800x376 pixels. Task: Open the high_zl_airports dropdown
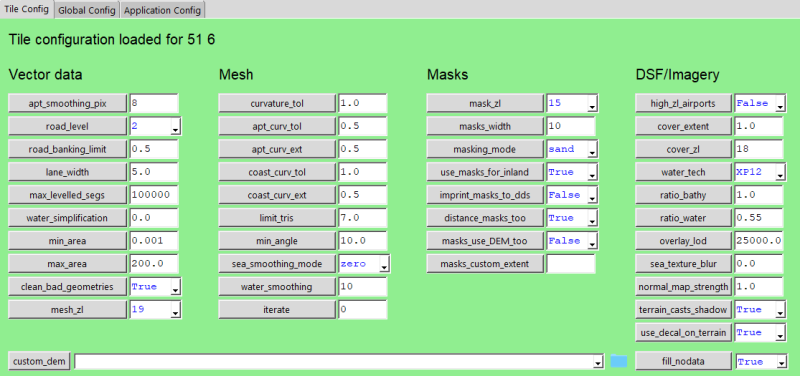pos(780,104)
